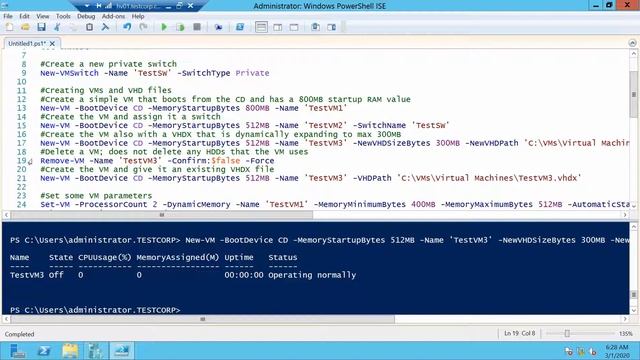Collapse the script pane with chevron
Viewport: 640px width, 360px height.
pyautogui.click(x=632, y=43)
